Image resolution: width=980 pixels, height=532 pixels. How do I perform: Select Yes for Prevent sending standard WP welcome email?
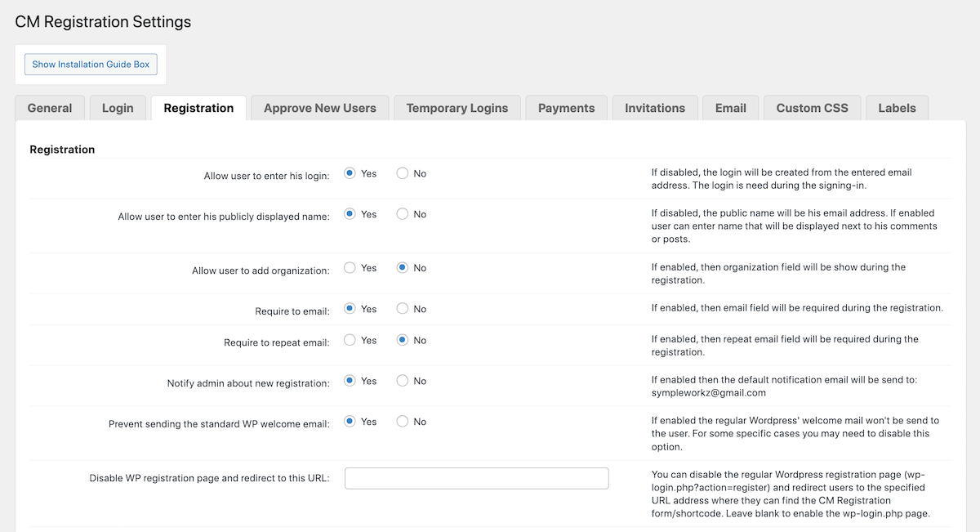(x=350, y=422)
